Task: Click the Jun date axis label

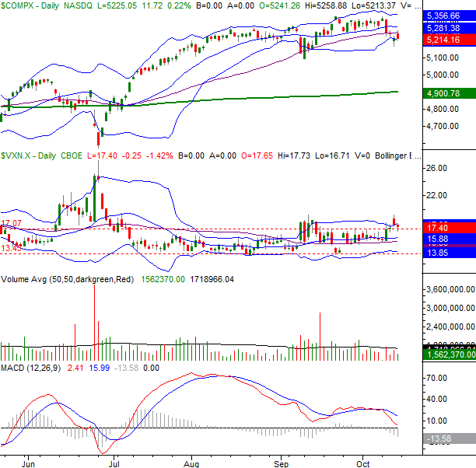Action: (28, 464)
